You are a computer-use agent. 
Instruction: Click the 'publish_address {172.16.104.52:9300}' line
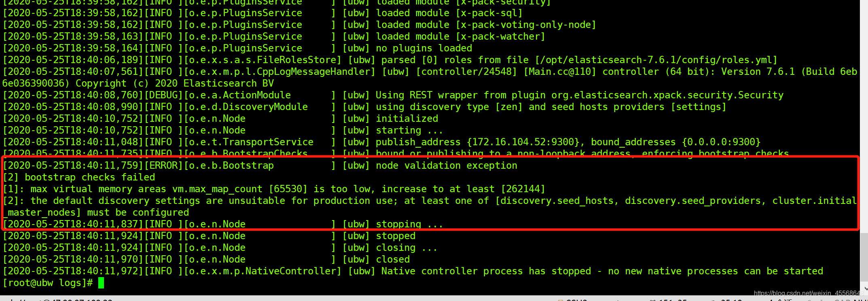382,142
